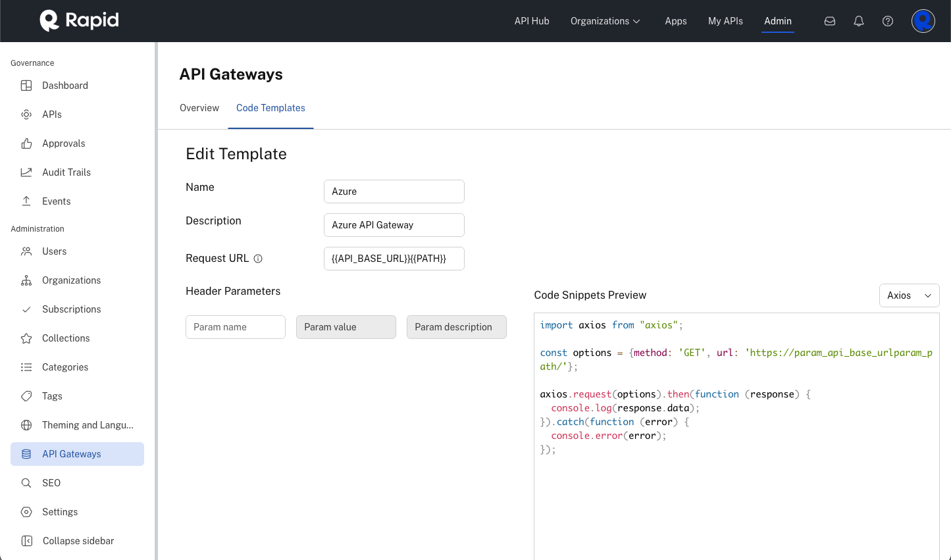951x560 pixels.
Task: Click the Audit Trails chart icon
Action: (x=26, y=172)
